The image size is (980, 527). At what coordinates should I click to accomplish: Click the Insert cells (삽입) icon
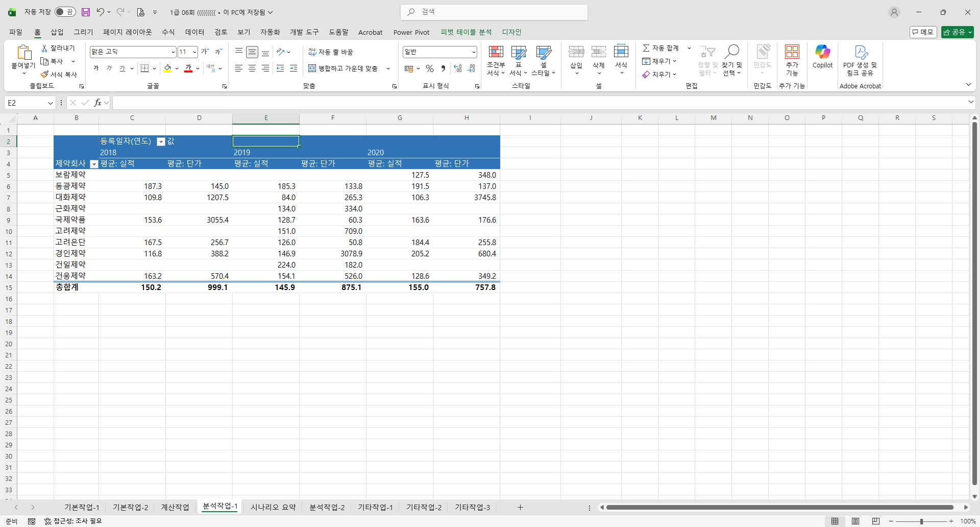[x=576, y=52]
